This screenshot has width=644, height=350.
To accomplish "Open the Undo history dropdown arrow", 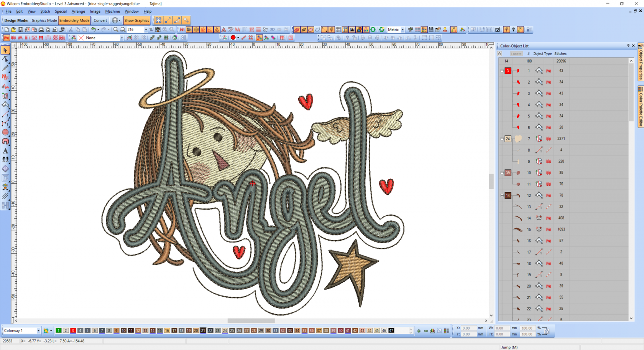I will tap(98, 30).
